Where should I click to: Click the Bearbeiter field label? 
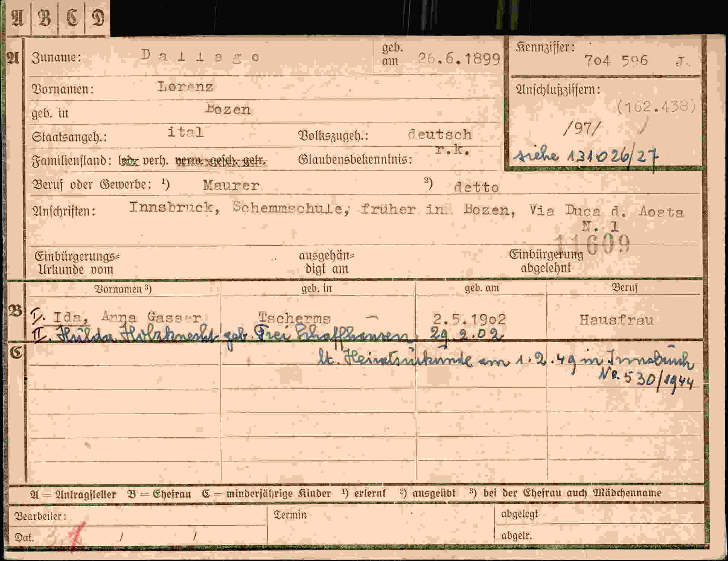(41, 516)
